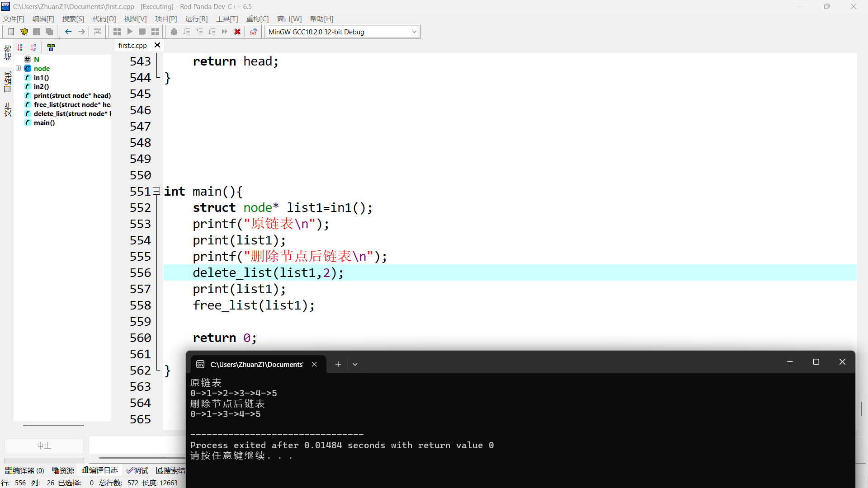This screenshot has height=488, width=868.
Task: Switch to the 编译日志 bottom tab
Action: pyautogui.click(x=100, y=470)
